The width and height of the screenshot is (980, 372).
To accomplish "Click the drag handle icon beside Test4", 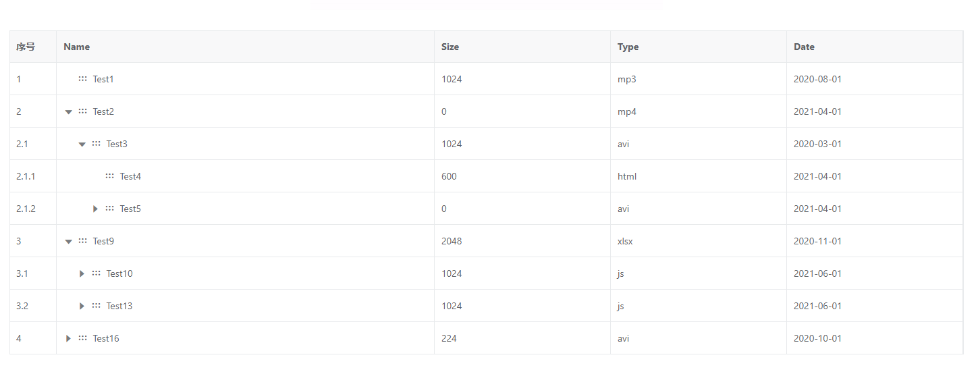I will [x=109, y=176].
